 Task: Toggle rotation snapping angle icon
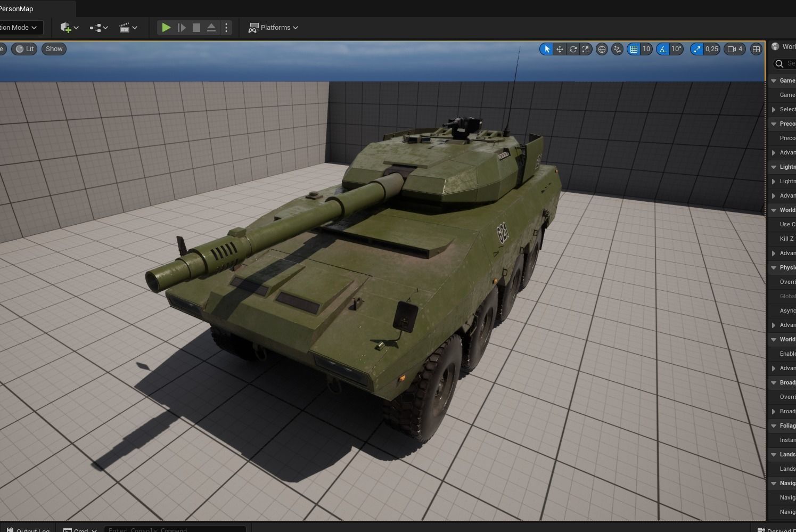click(x=662, y=49)
